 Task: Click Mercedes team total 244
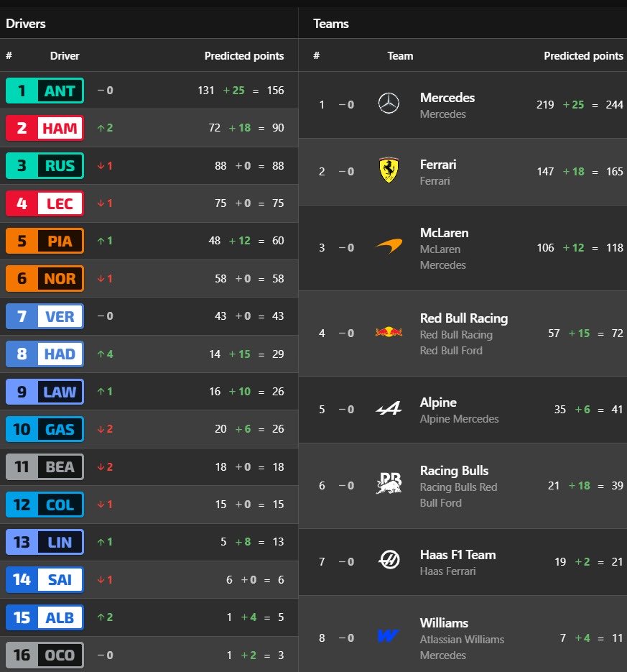[x=614, y=104]
